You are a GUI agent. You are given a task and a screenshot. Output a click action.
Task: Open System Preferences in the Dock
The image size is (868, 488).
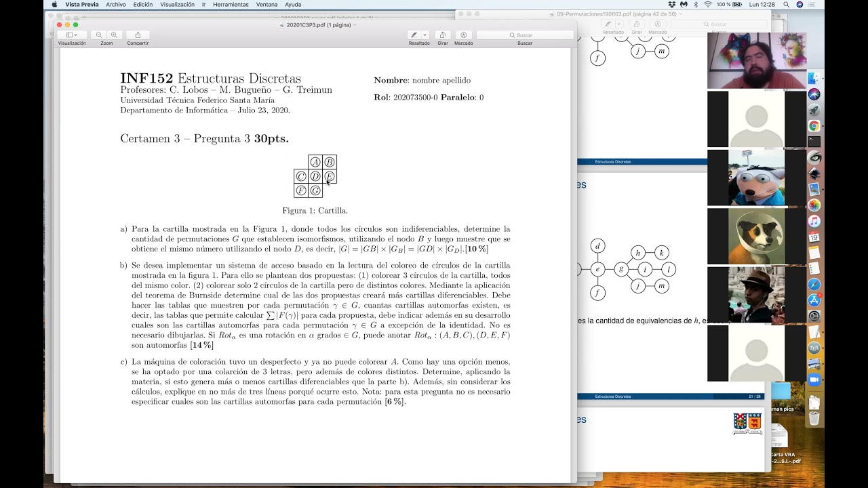814,316
